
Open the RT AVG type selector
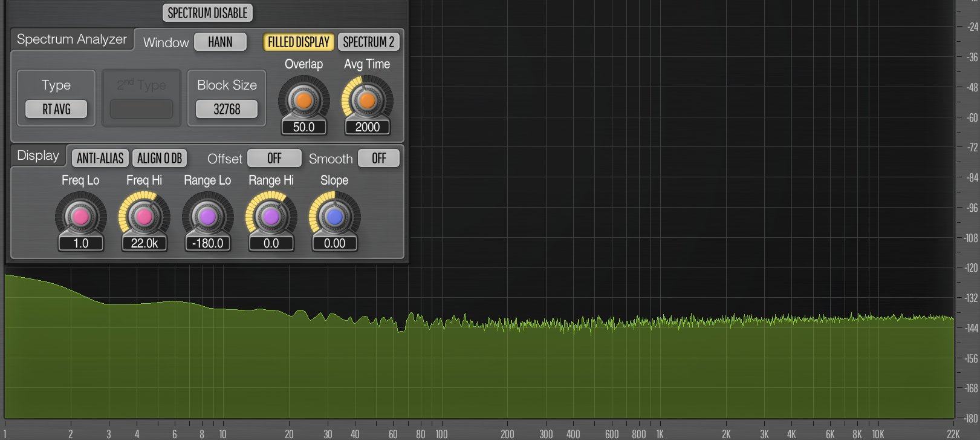click(x=56, y=109)
